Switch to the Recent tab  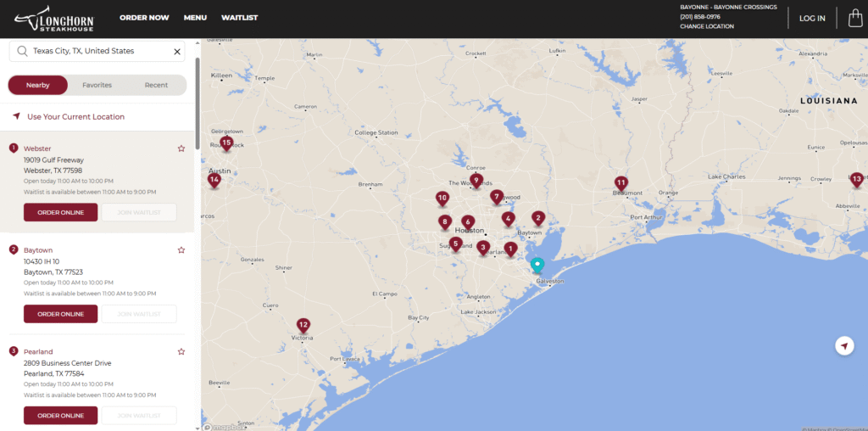tap(156, 86)
